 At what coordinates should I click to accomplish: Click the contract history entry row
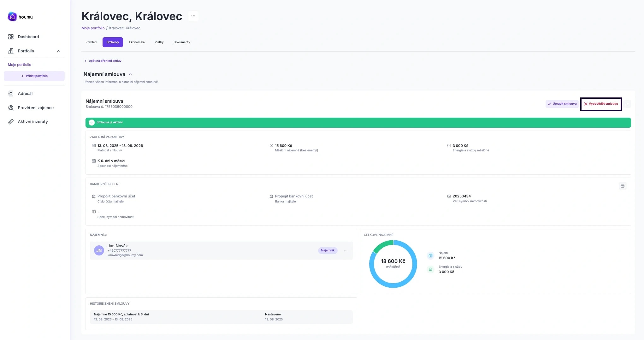click(x=221, y=317)
